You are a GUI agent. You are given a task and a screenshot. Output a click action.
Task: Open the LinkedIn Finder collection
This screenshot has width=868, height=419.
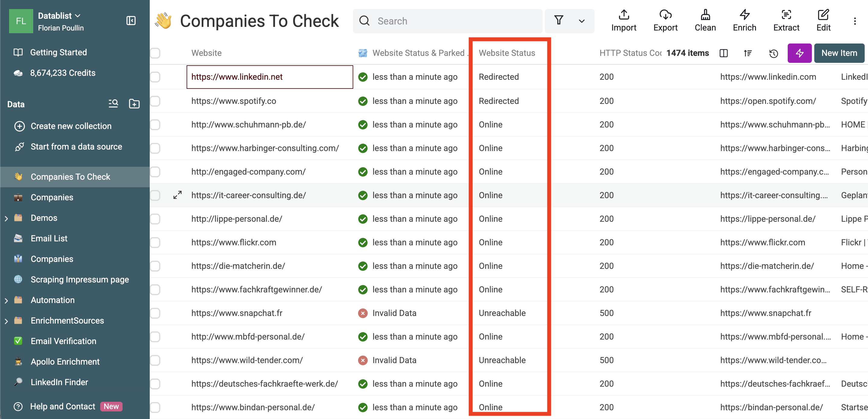[x=59, y=382]
